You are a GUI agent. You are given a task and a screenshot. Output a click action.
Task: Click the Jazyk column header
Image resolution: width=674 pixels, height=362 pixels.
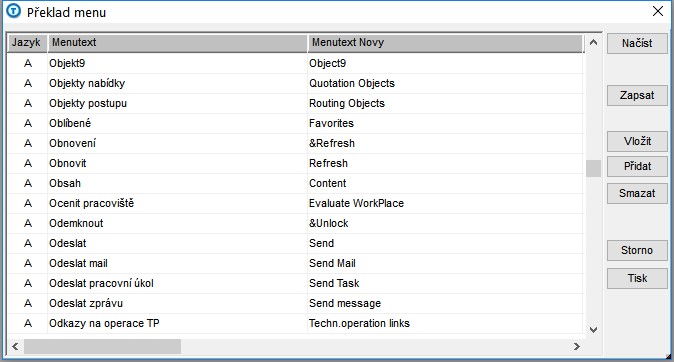pyautogui.click(x=27, y=43)
